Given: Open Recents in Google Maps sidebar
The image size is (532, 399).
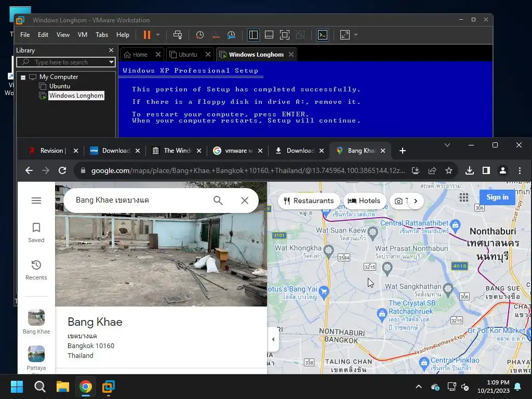Looking at the screenshot, I should click(36, 270).
